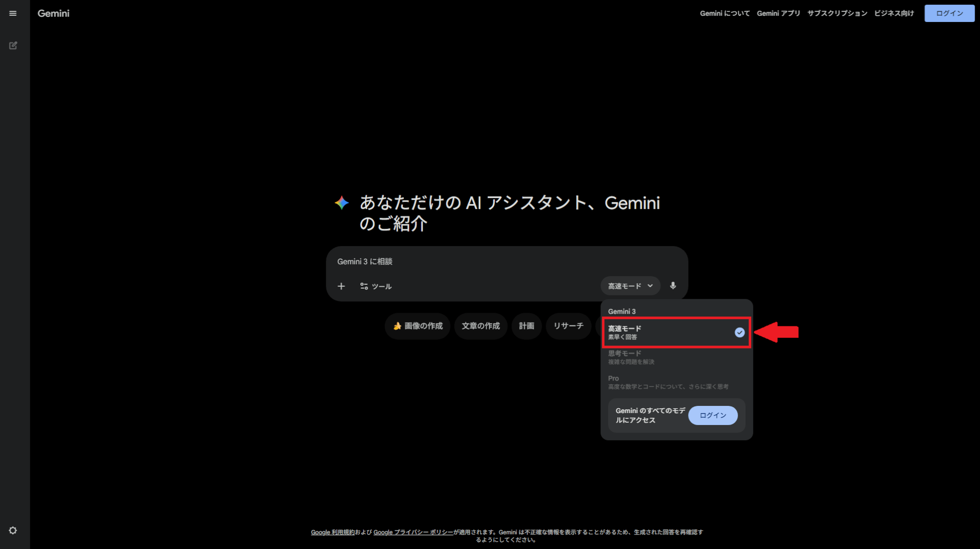Open the ツール tools button
980x549 pixels.
[376, 286]
